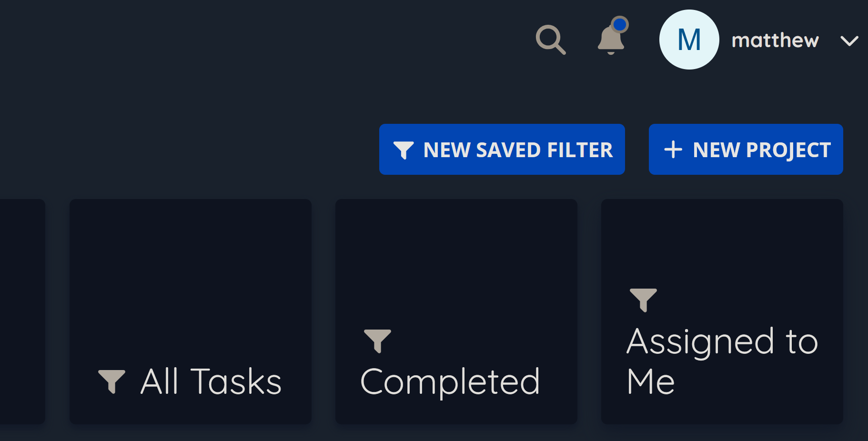Click the funnel icon beside All Tasks
This screenshot has width=868, height=441.
(112, 381)
